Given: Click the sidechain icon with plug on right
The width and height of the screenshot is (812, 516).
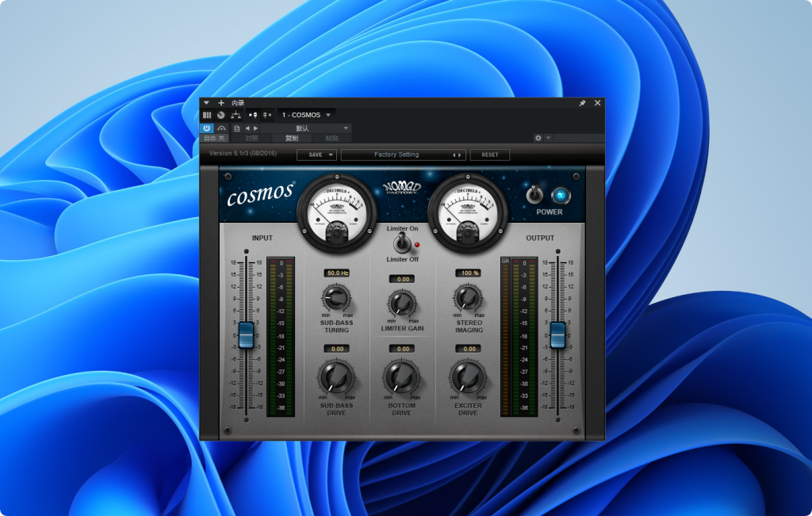Looking at the screenshot, I should click(253, 115).
